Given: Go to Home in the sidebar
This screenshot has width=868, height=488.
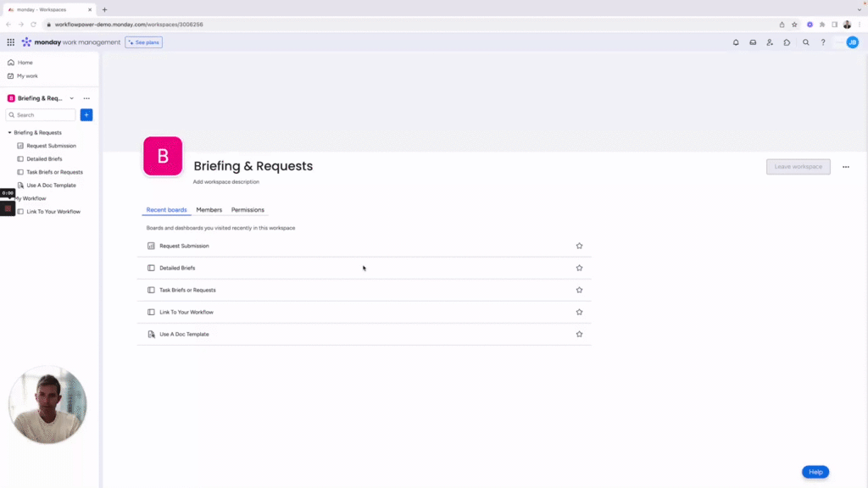Looking at the screenshot, I should pyautogui.click(x=25, y=63).
